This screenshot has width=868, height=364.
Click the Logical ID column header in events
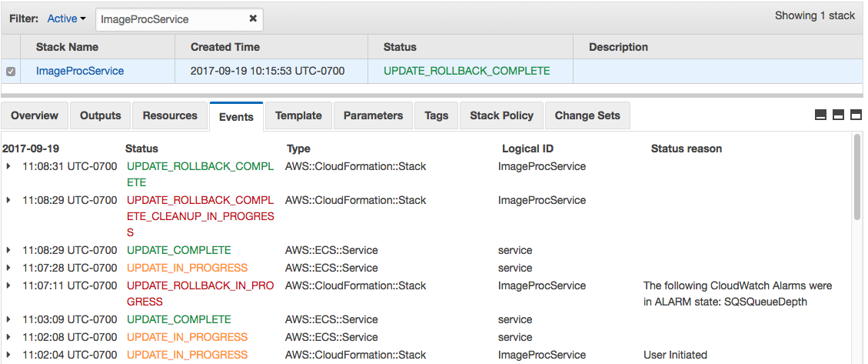[527, 149]
